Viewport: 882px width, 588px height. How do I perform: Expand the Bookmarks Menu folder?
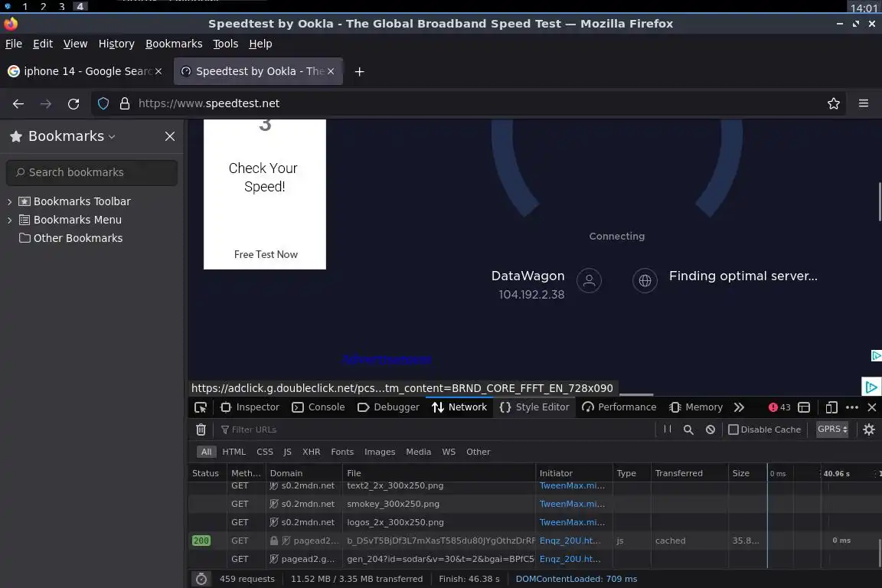click(9, 220)
